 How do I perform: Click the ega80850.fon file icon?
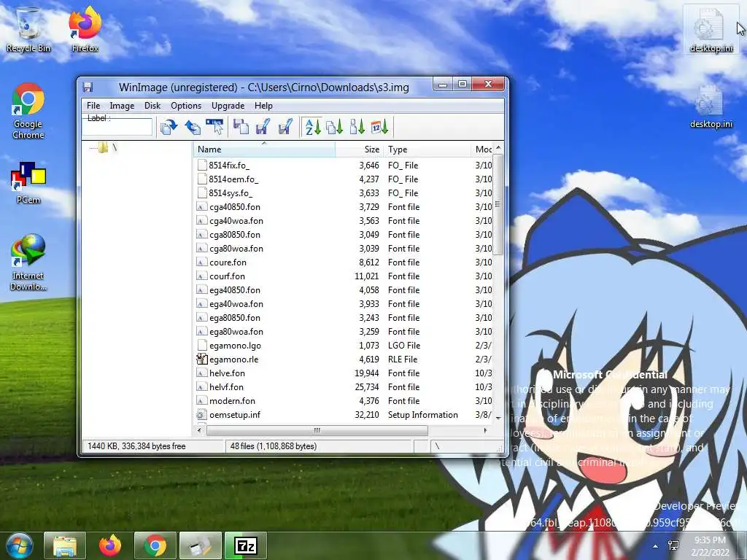pos(202,318)
